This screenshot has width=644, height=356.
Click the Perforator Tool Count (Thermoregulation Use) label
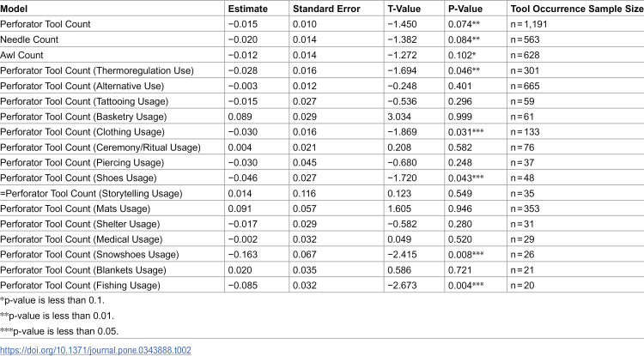(97, 70)
